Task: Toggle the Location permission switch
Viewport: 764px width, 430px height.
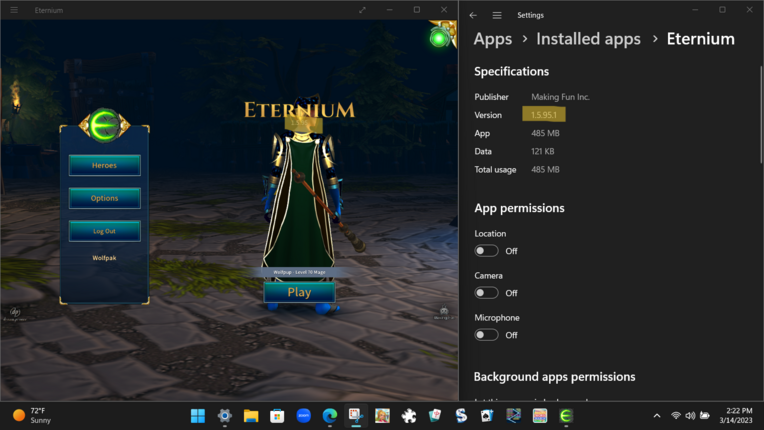Action: (x=486, y=251)
